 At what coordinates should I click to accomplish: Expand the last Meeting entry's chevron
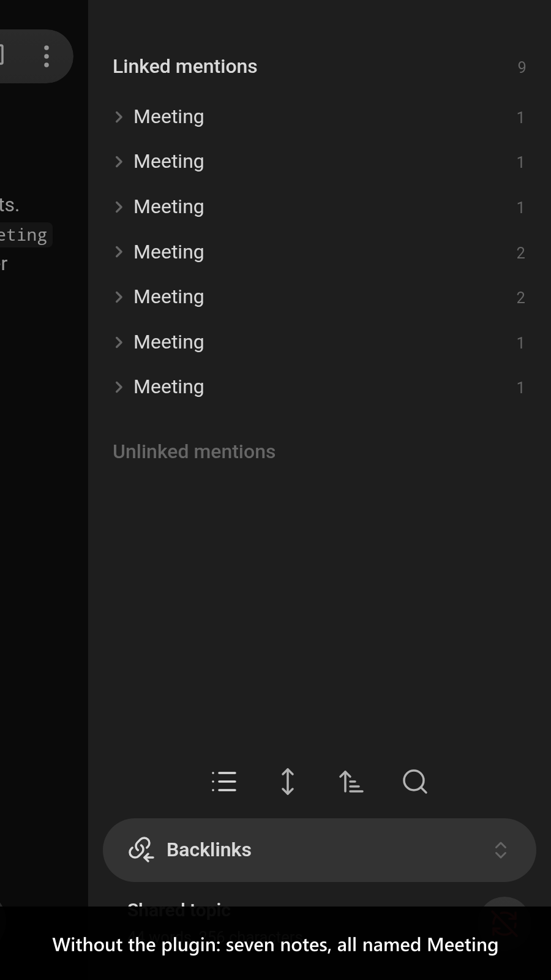(119, 387)
